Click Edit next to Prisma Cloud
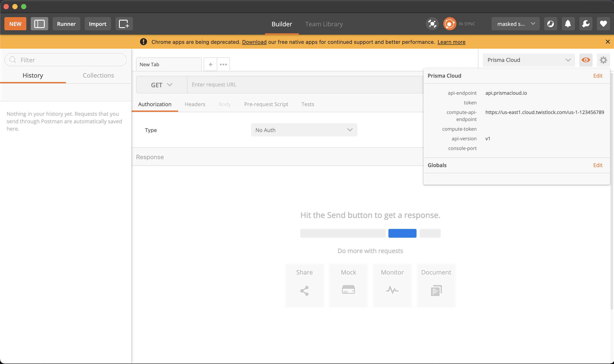 tap(598, 76)
